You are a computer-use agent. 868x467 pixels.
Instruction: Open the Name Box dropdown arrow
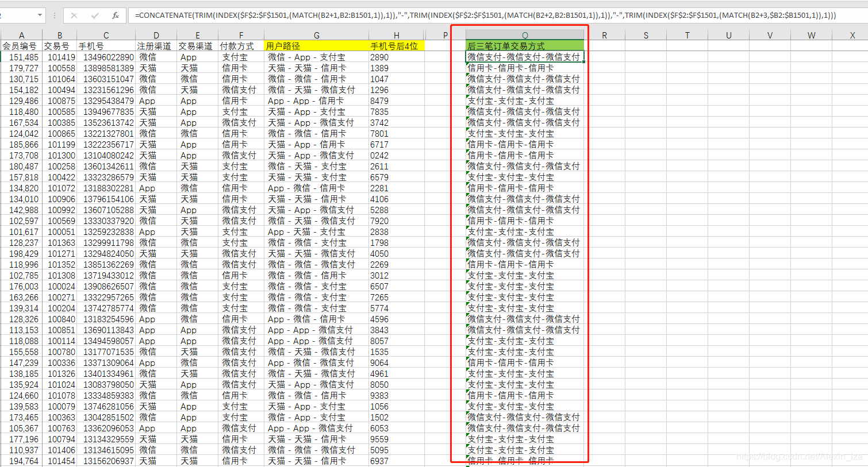click(40, 16)
